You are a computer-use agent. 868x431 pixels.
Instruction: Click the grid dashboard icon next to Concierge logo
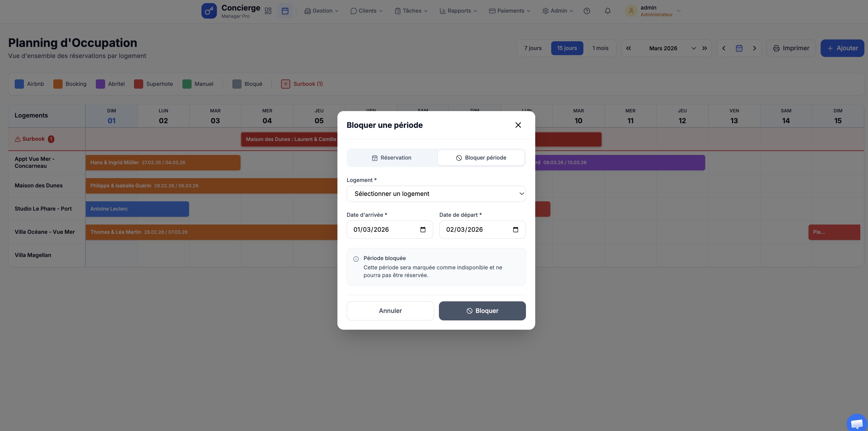pyautogui.click(x=268, y=11)
